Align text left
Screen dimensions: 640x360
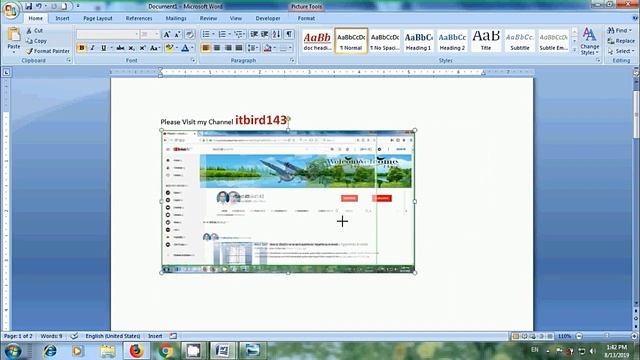pos(206,48)
